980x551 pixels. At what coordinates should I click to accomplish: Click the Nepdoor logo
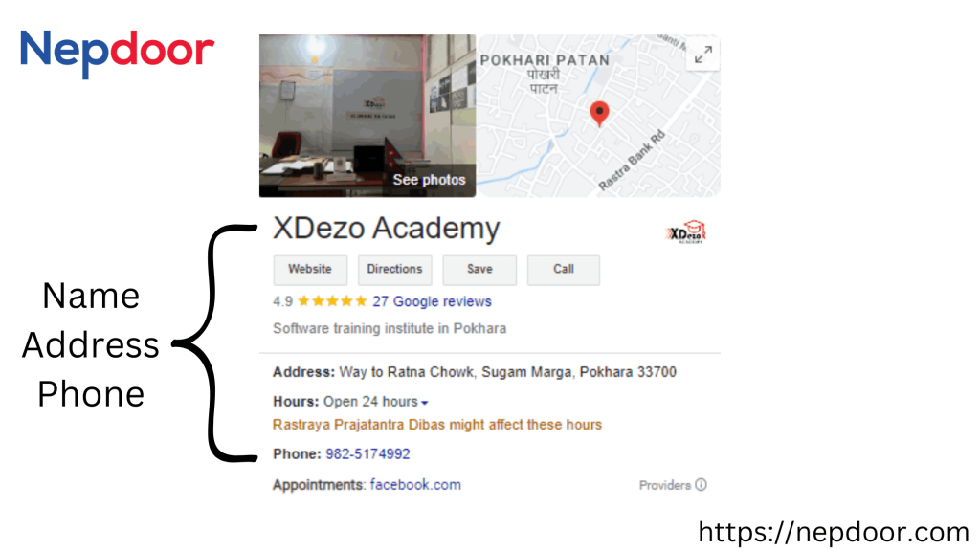(x=117, y=52)
